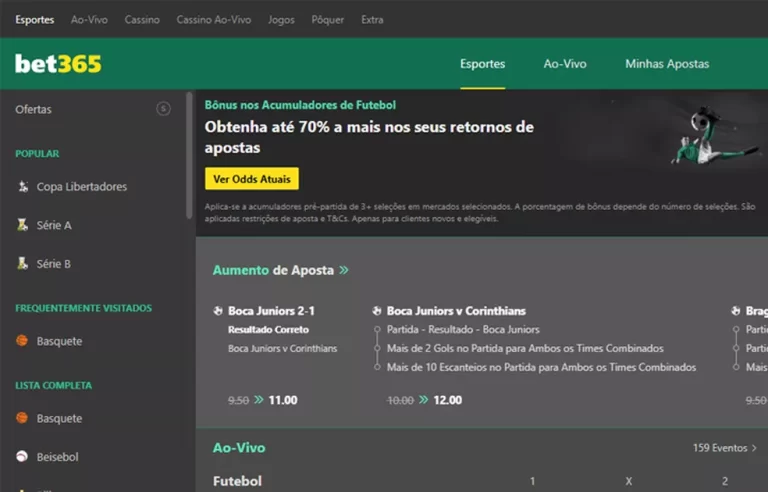The height and width of the screenshot is (492, 768).
Task: Open the Minhas Apostas tab
Action: (x=667, y=64)
